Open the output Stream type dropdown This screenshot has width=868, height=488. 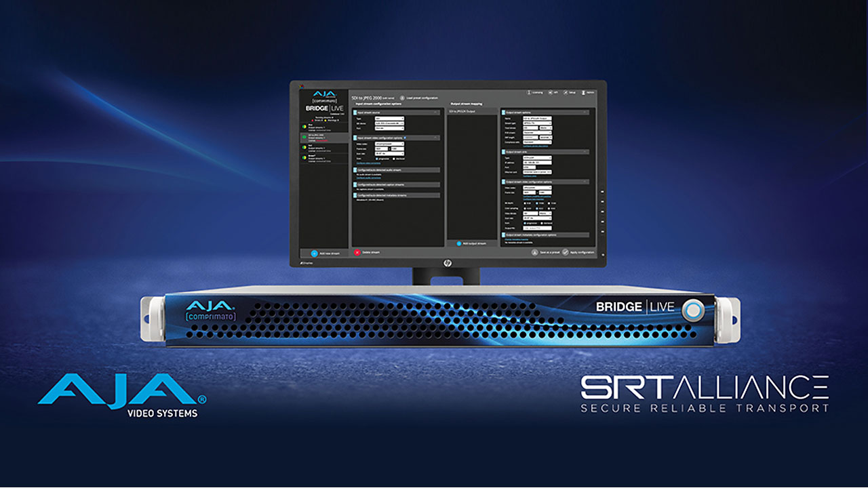(538, 123)
